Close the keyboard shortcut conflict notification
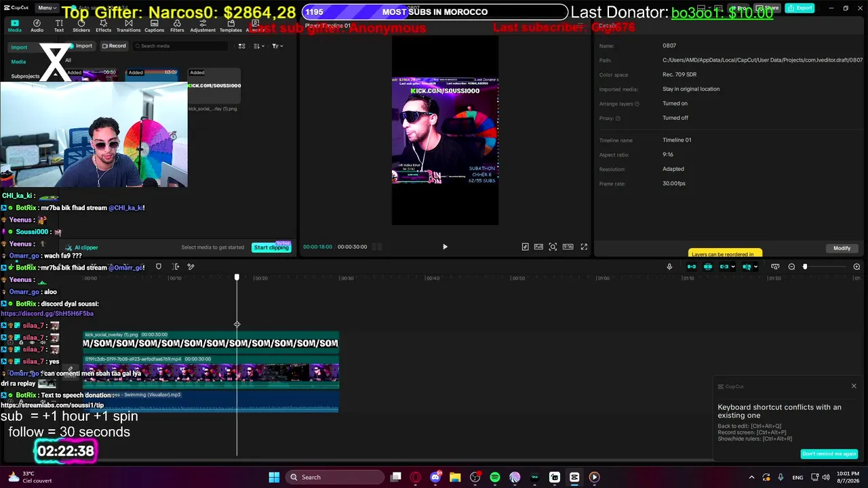This screenshot has width=868, height=488. (x=854, y=386)
